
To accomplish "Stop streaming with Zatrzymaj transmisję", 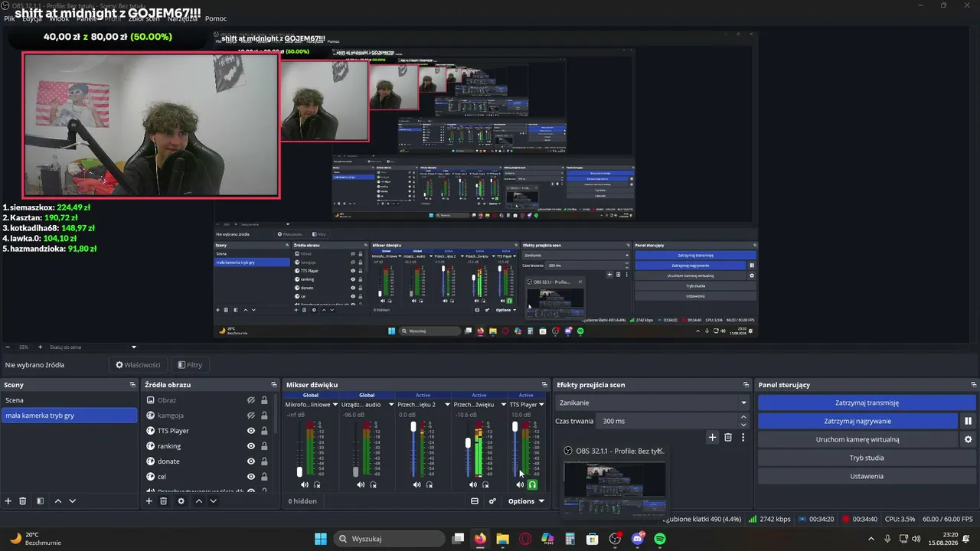I will tap(867, 403).
